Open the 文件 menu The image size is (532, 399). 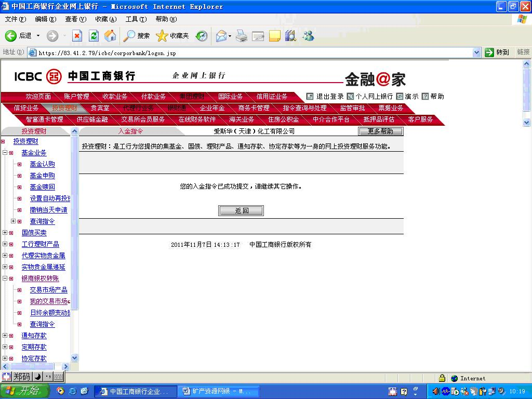click(x=15, y=19)
